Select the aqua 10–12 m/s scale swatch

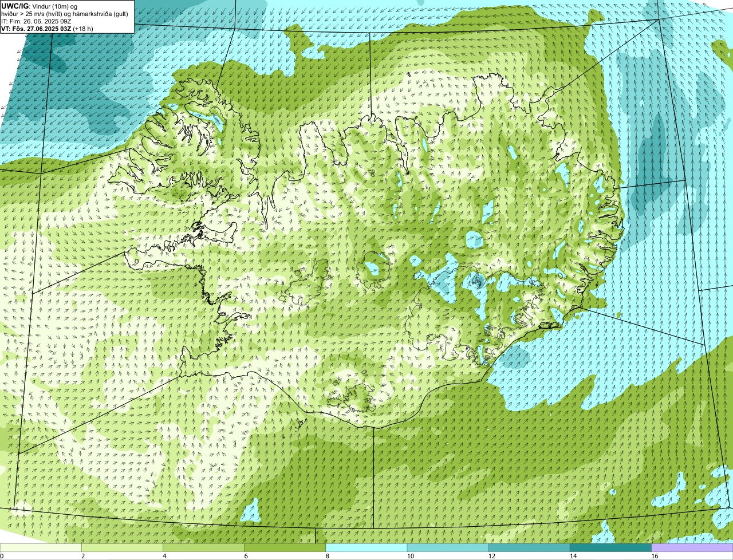448,547
